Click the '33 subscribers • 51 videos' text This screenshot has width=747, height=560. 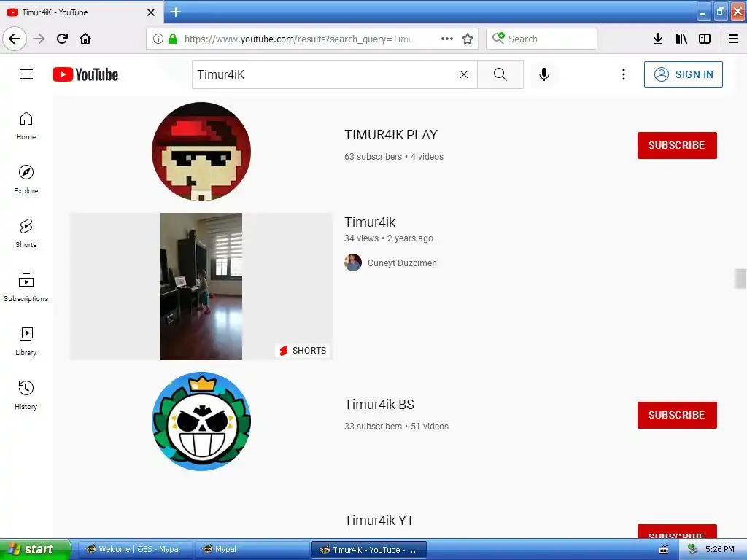click(x=396, y=426)
